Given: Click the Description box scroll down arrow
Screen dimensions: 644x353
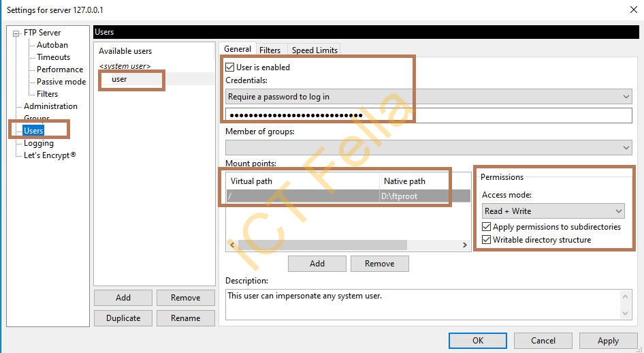Looking at the screenshot, I should 625,313.
